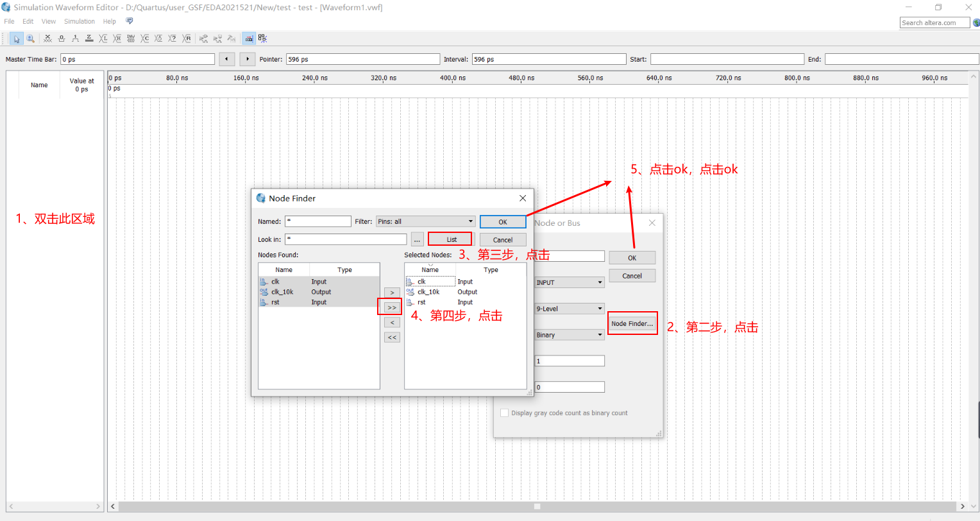Screen dimensions: 980x521
Task: Click the add selected node (>) button
Action: point(392,293)
